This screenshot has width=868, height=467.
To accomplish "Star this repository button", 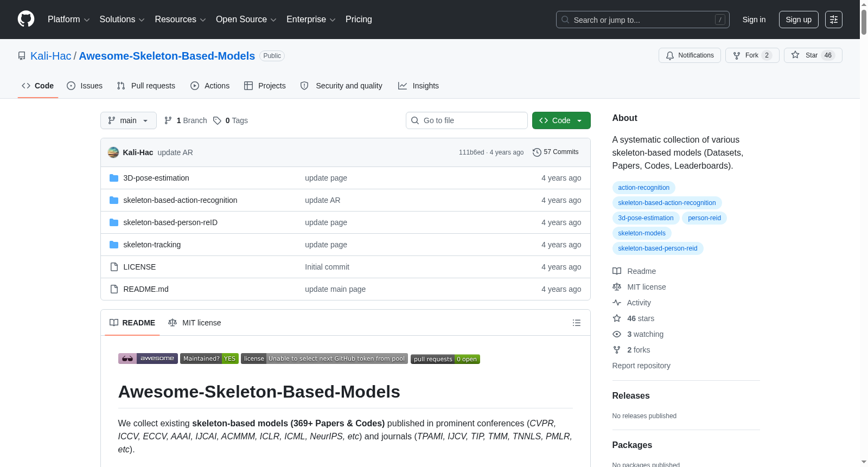I will 813,55.
